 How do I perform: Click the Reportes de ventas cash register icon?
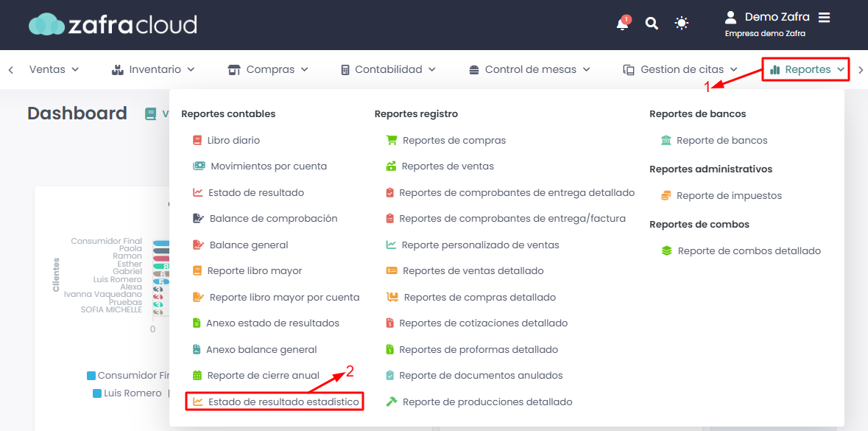click(x=391, y=166)
